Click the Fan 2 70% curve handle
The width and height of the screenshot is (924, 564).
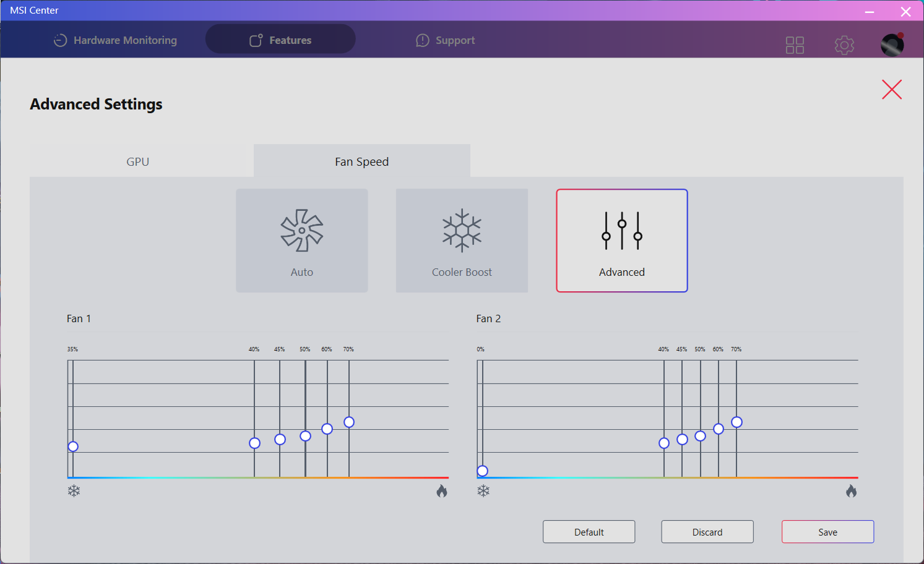coord(736,422)
